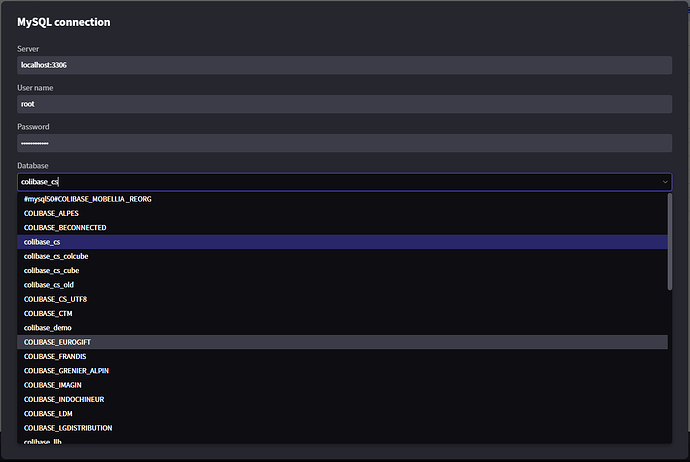Select COLIBASE_CTM database

[x=48, y=313]
